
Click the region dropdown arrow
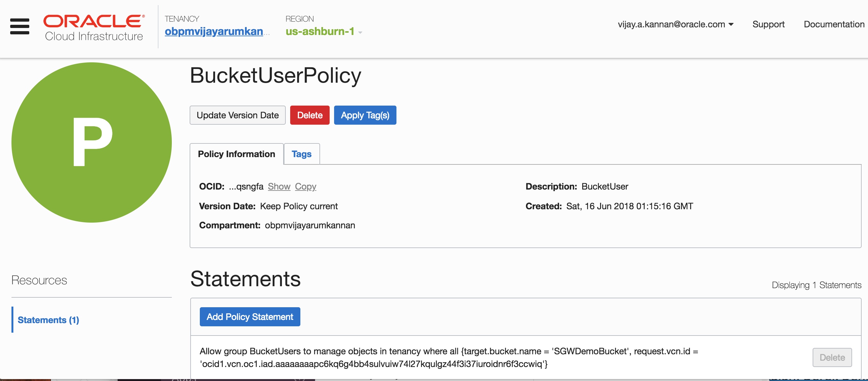(x=360, y=33)
